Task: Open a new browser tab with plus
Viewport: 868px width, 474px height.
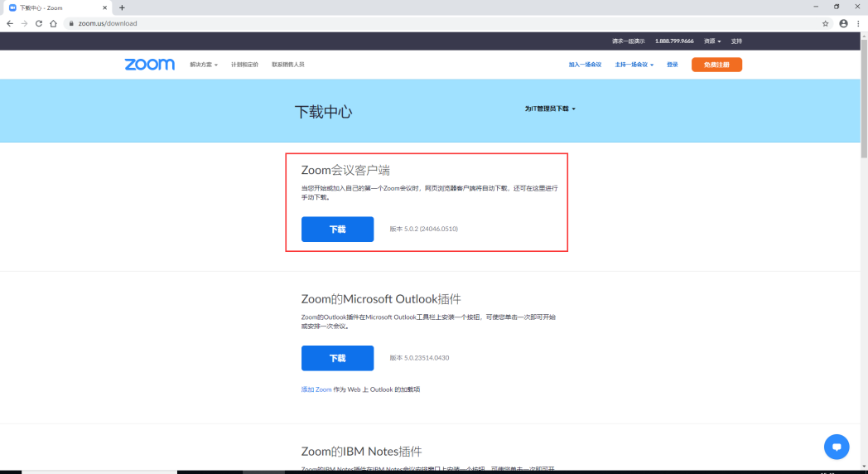Action: [x=122, y=7]
